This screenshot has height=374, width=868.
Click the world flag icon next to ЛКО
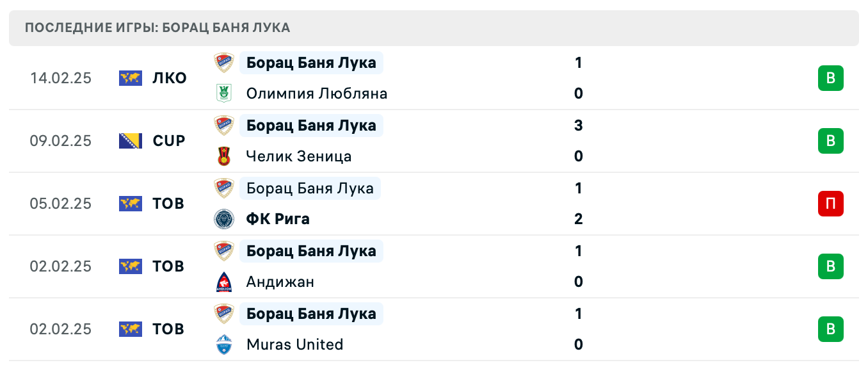point(131,78)
